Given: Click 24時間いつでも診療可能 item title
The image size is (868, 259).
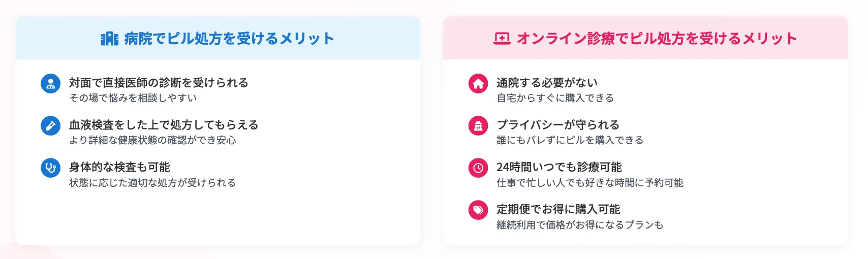Looking at the screenshot, I should (559, 167).
